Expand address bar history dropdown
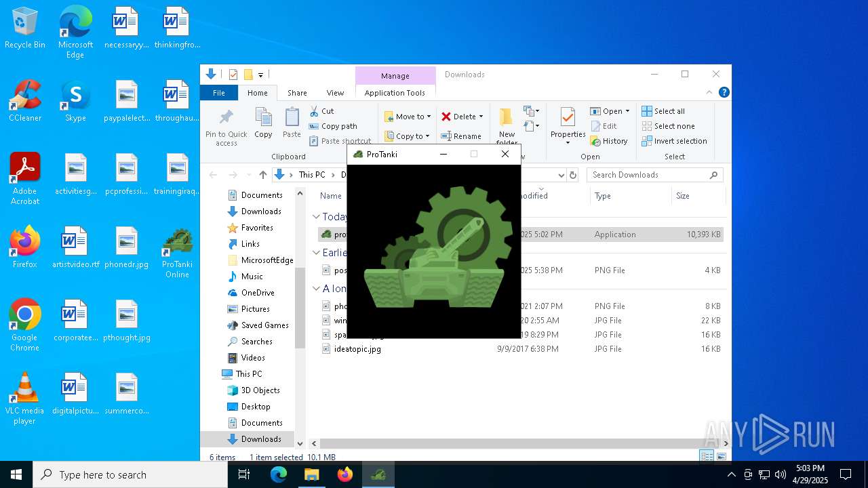 point(561,175)
